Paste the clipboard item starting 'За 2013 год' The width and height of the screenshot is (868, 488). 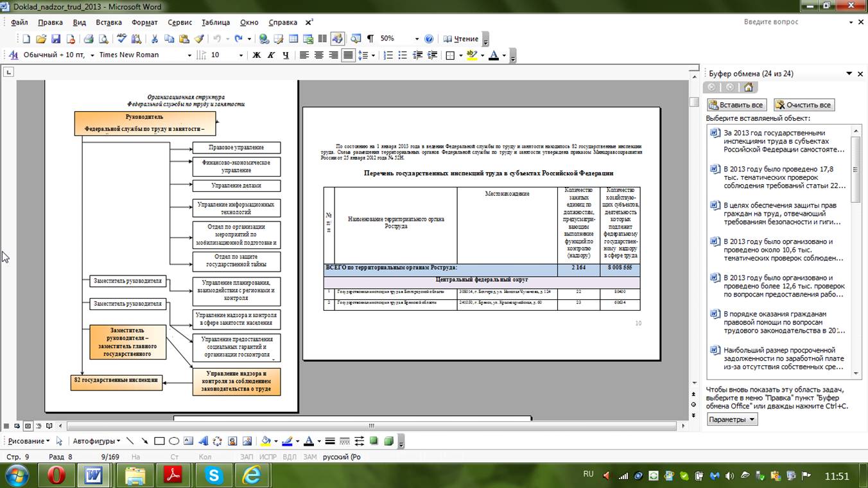coord(783,141)
